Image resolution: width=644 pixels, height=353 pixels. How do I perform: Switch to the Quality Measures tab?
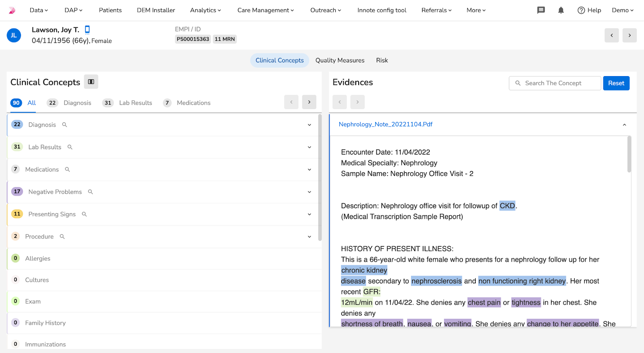click(340, 60)
